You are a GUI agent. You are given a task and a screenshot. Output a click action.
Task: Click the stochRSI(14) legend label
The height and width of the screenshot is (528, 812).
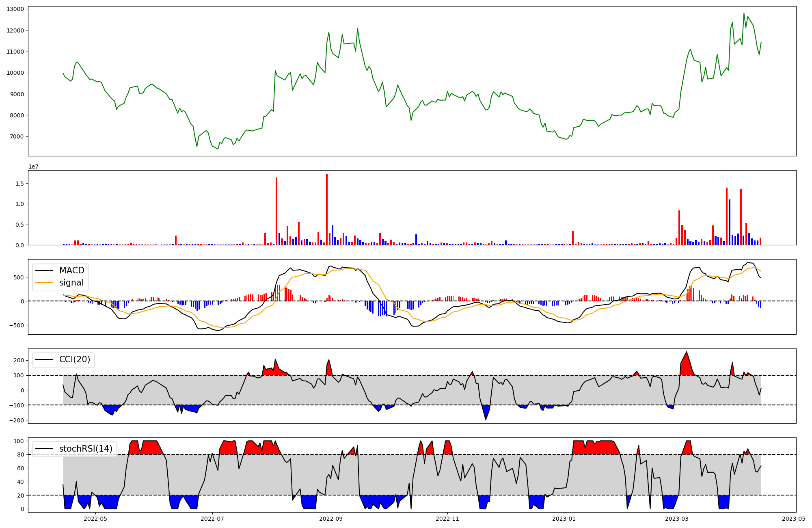pyautogui.click(x=86, y=448)
